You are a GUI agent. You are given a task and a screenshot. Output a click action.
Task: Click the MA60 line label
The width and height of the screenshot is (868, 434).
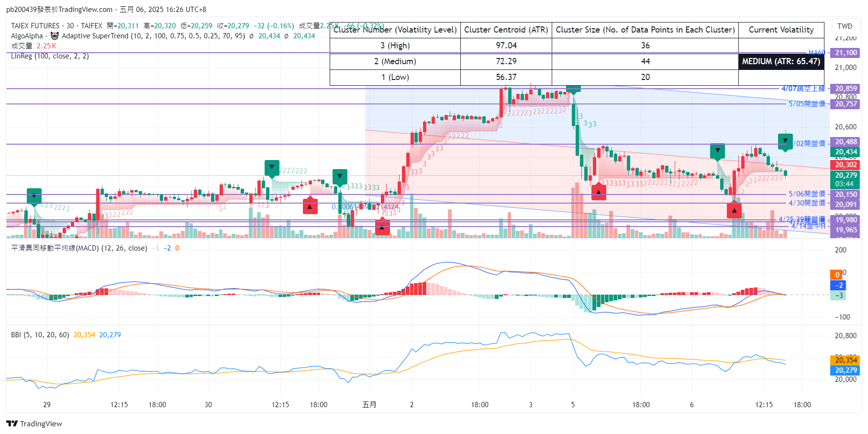(817, 53)
